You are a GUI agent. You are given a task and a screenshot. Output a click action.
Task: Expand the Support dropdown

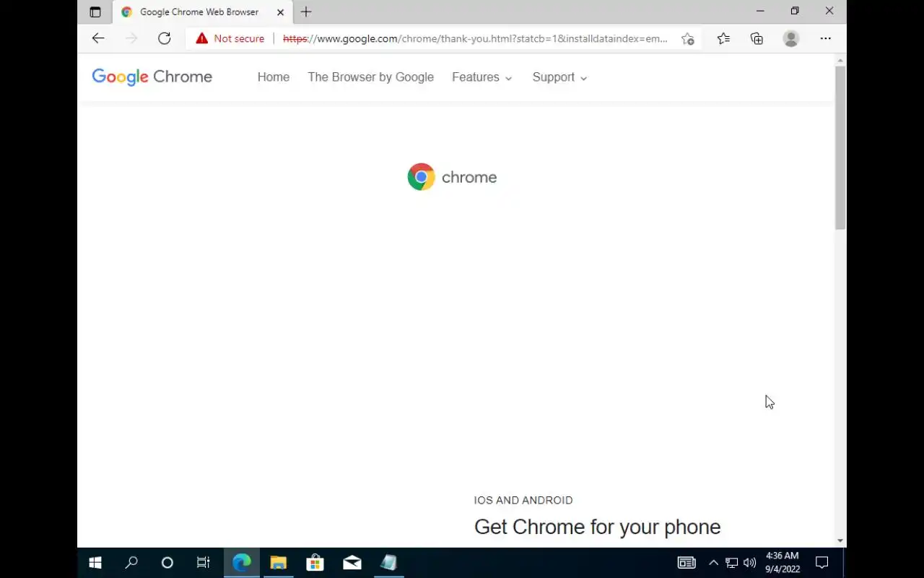560,77
